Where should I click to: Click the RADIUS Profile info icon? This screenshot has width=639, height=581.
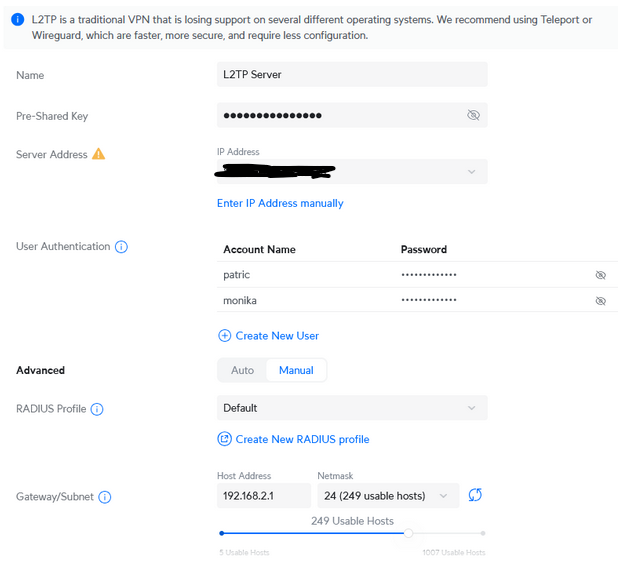pyautogui.click(x=97, y=409)
